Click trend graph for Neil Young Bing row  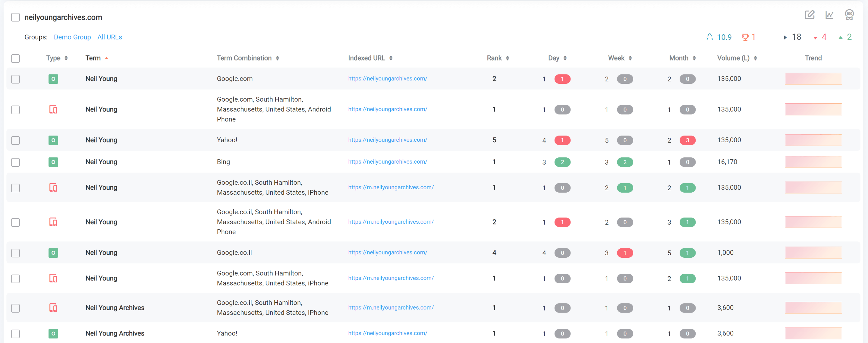813,162
